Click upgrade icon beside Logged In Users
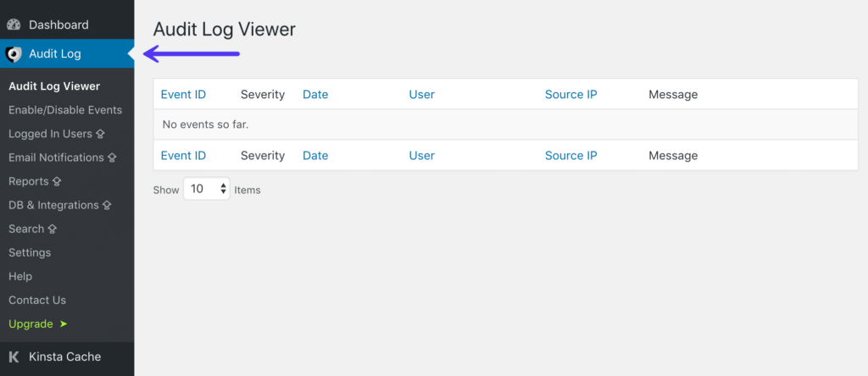868x376 pixels. click(100, 134)
